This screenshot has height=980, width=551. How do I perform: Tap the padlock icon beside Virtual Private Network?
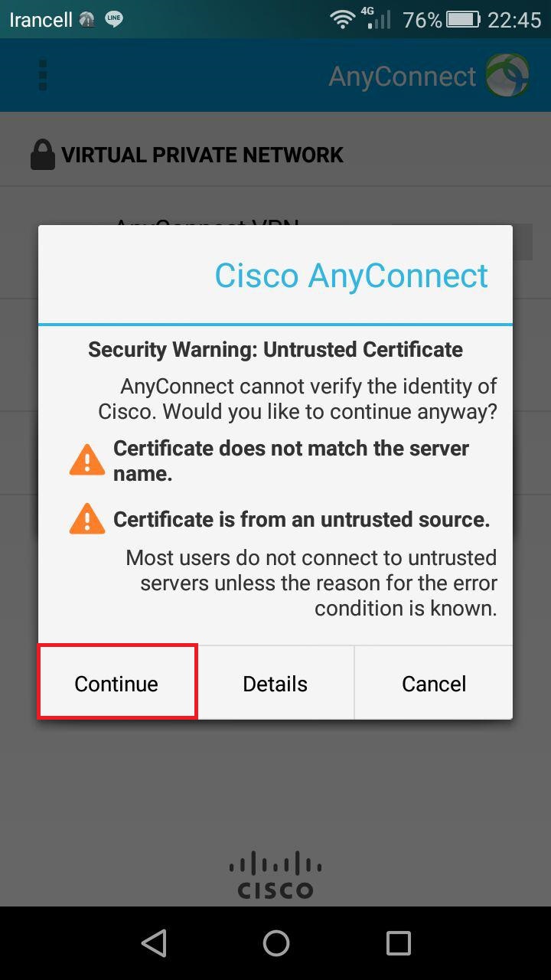point(43,155)
